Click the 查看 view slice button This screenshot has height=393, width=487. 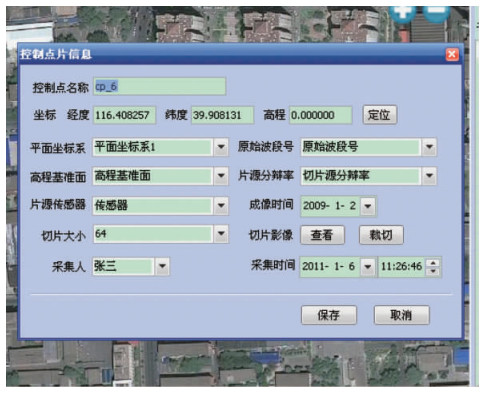click(322, 235)
